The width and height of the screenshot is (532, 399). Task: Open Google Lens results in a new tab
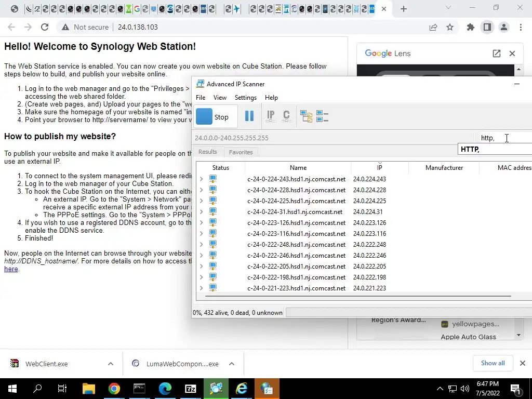coord(496,54)
